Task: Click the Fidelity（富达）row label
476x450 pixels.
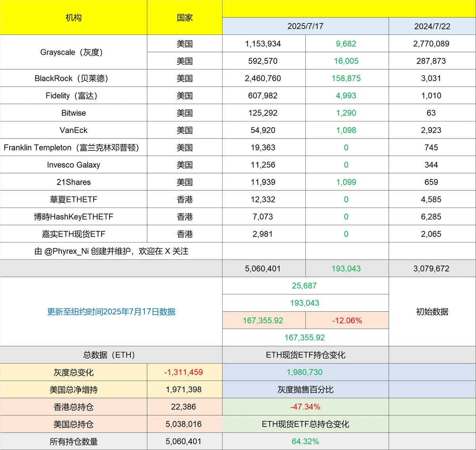Action: pos(74,96)
